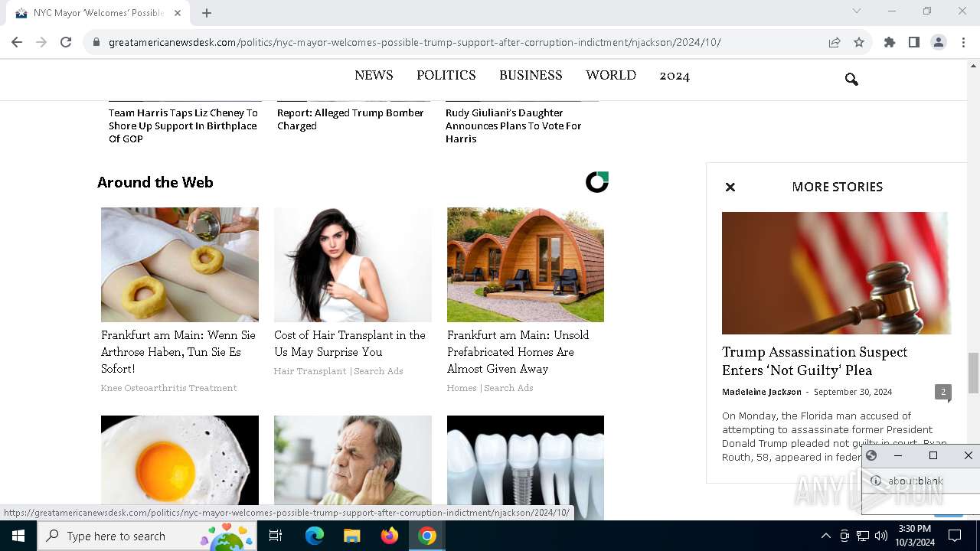Open the knee treatment ad thumbnail
The image size is (980, 551).
pos(180,265)
